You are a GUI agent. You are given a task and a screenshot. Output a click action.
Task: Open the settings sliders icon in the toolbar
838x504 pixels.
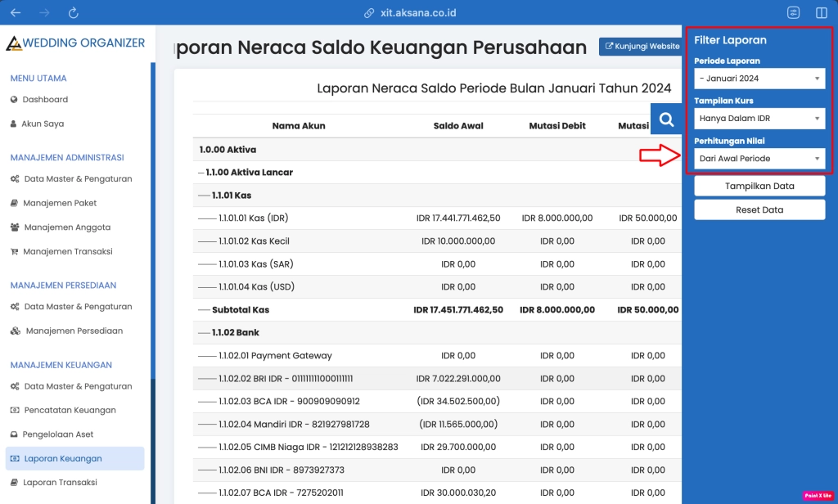[x=792, y=12]
